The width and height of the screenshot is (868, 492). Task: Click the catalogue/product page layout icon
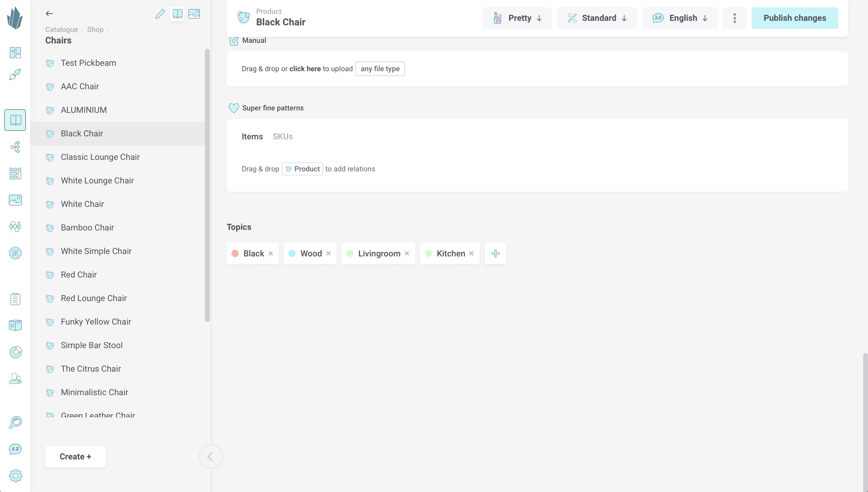point(177,14)
